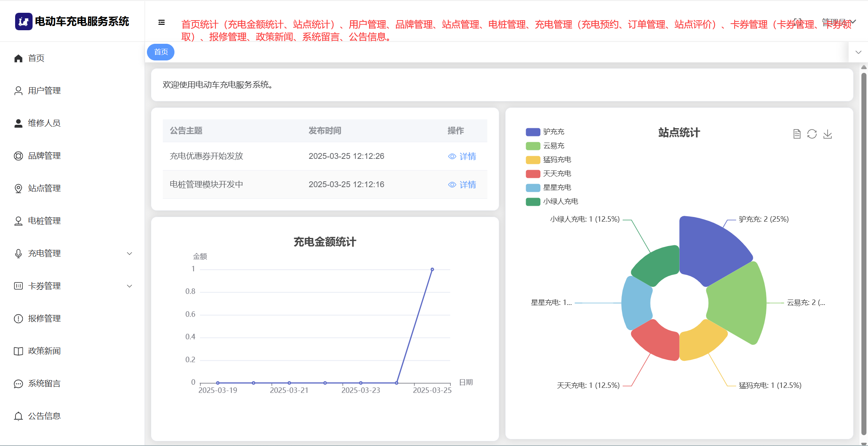This screenshot has height=446, width=868.
Task: Click the 公告信息 bell icon
Action: point(18,416)
